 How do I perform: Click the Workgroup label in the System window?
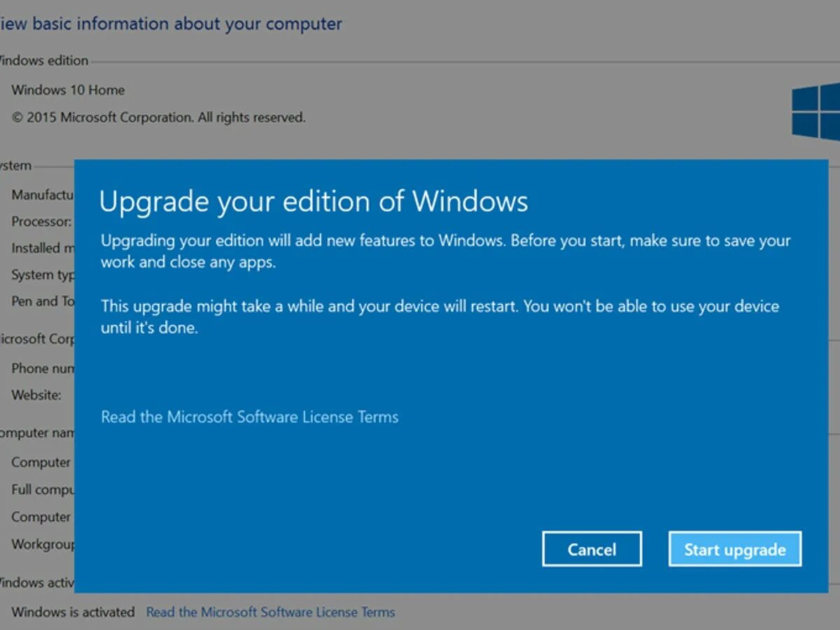point(43,544)
